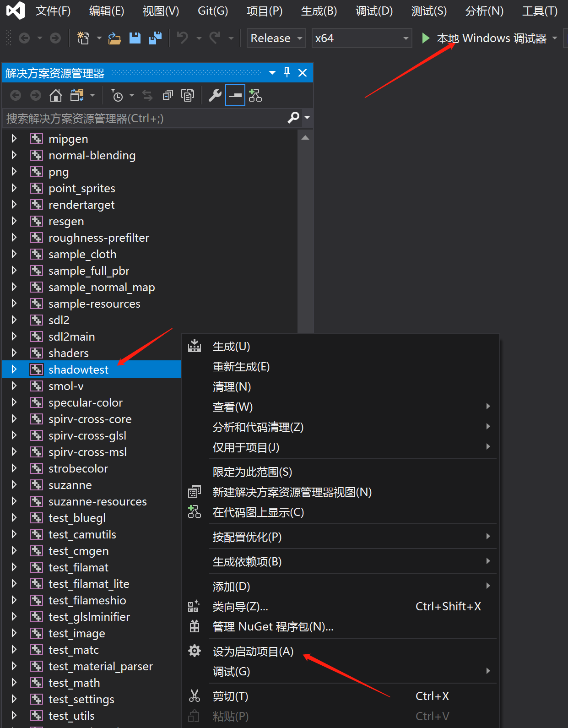
Task: Open the Release configuration dropdown
Action: 276,38
